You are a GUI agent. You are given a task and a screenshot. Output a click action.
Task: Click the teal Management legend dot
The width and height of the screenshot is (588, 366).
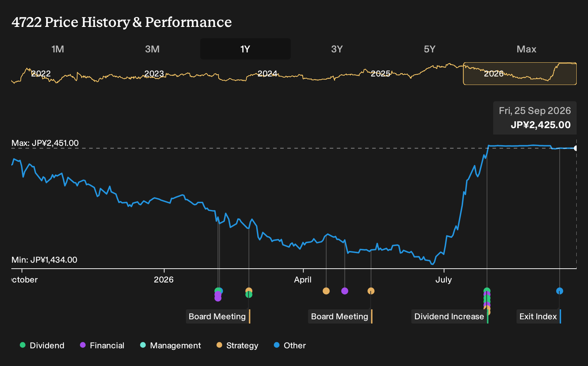tap(143, 345)
